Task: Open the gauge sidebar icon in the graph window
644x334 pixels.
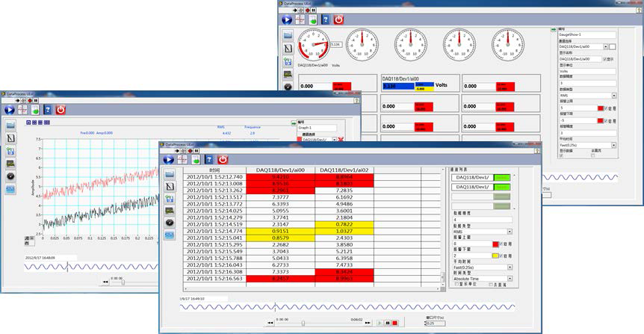Action: 10,176
